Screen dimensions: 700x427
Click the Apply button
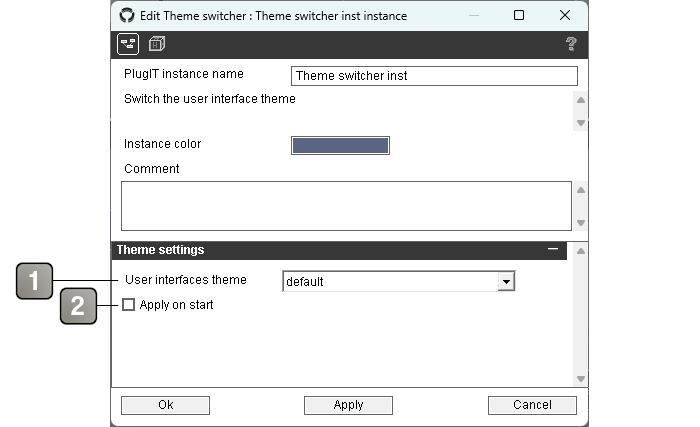click(348, 405)
